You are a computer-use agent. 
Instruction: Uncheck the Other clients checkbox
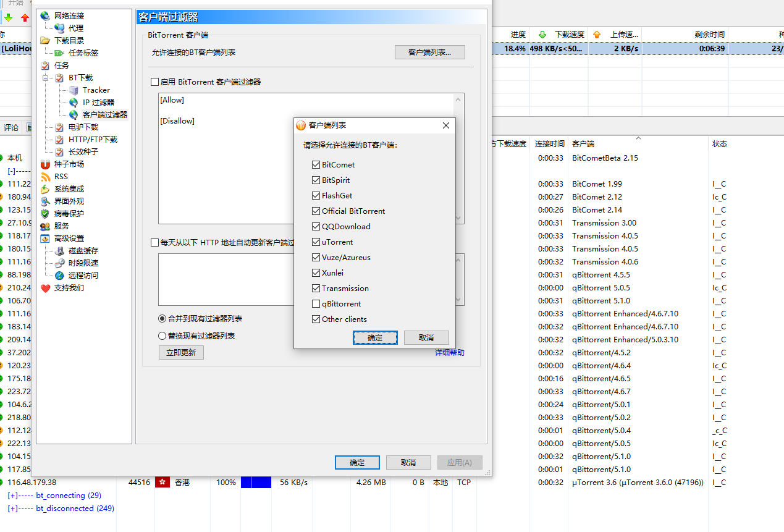coord(316,319)
